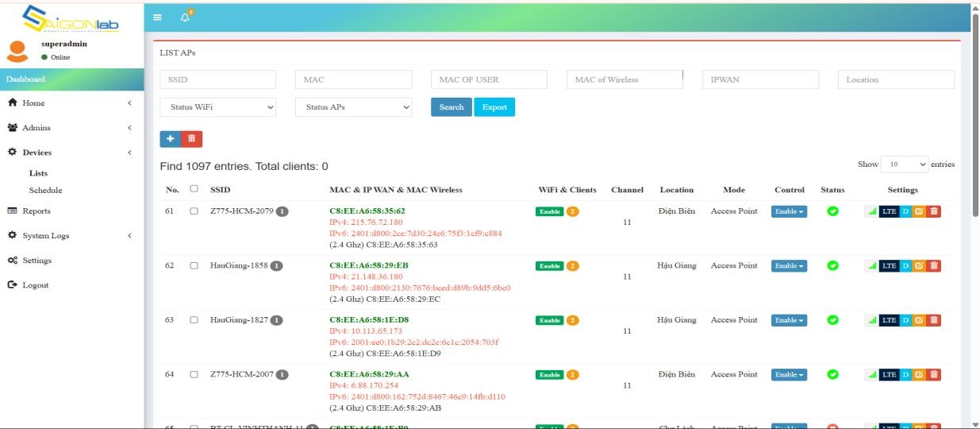Delete the HauGiang-1858 access point
The height and width of the screenshot is (429, 980).
coord(933,265)
